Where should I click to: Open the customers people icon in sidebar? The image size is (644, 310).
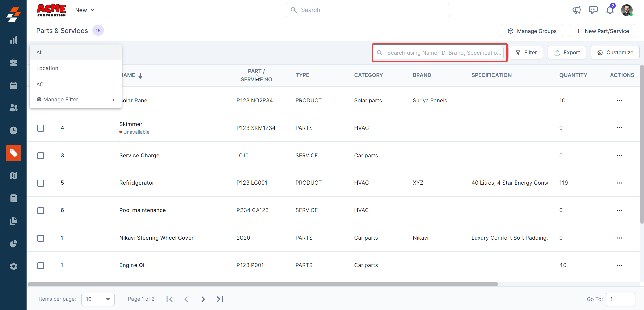point(13,108)
